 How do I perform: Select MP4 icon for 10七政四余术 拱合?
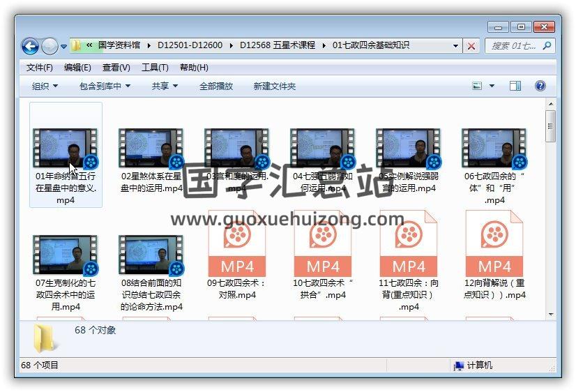coord(323,243)
